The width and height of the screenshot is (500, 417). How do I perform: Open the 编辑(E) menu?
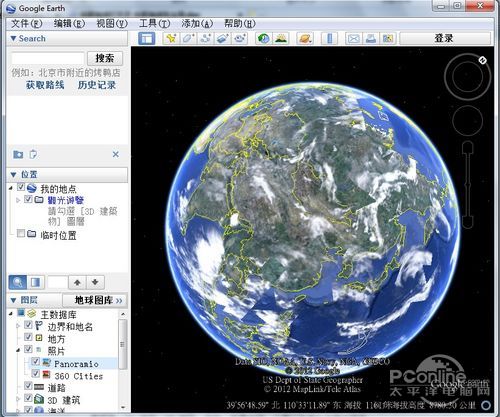69,23
